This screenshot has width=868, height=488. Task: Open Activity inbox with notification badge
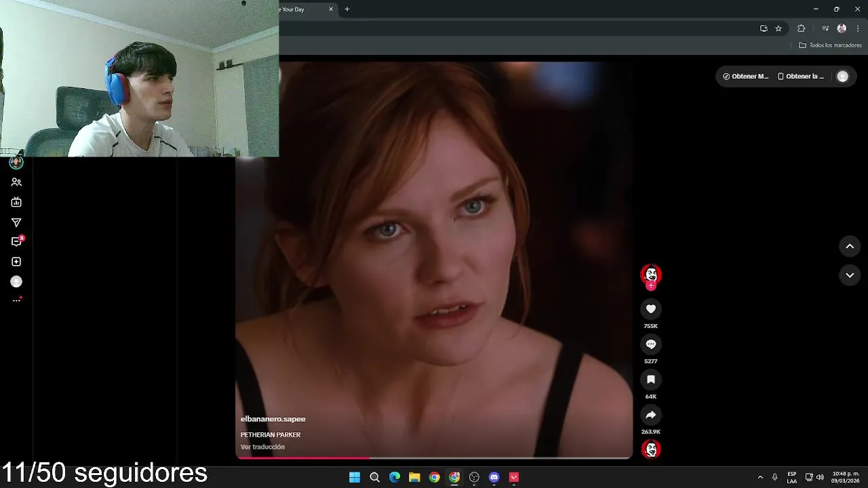click(x=16, y=242)
